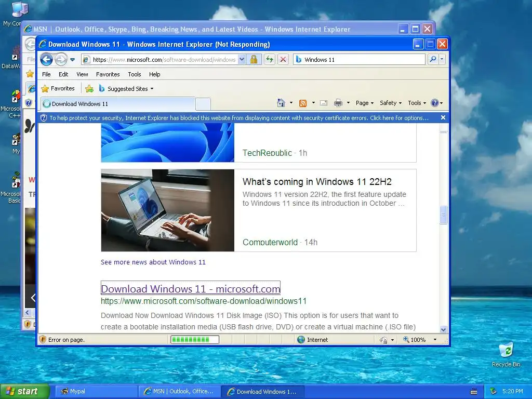Open the Help menu
Viewport: 532px width, 399px height.
tap(154, 74)
